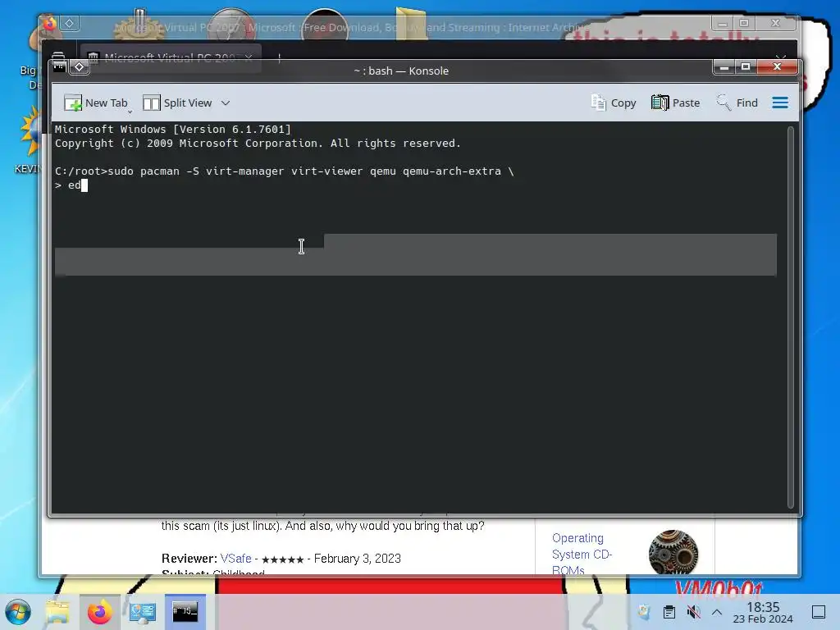Close the Konsole window
Viewport: 840px width, 630px height.
(778, 67)
